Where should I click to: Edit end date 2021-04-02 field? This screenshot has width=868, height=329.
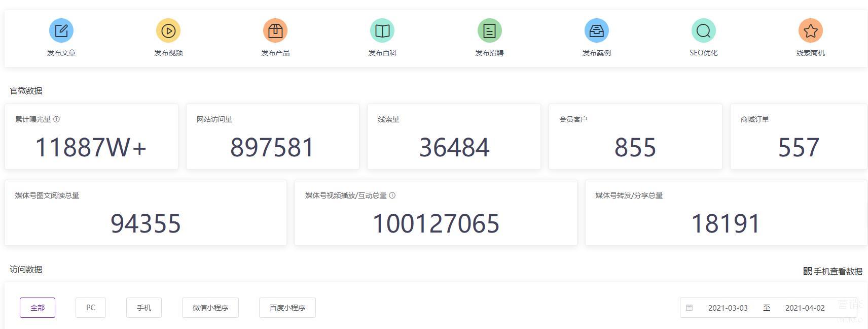(x=805, y=308)
